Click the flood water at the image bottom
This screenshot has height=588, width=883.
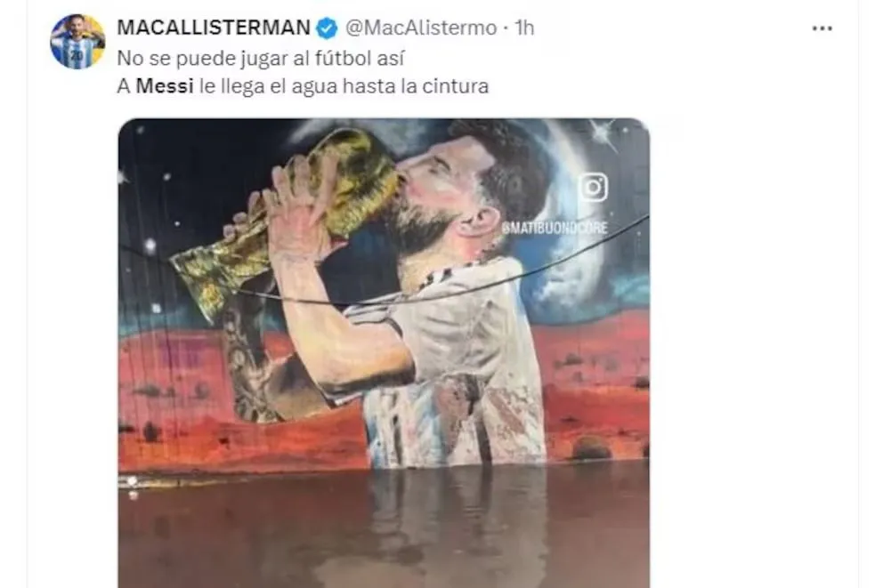[x=384, y=526]
